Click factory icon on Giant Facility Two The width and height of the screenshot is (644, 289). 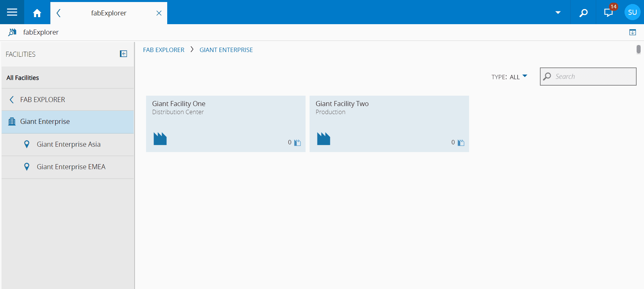click(324, 139)
